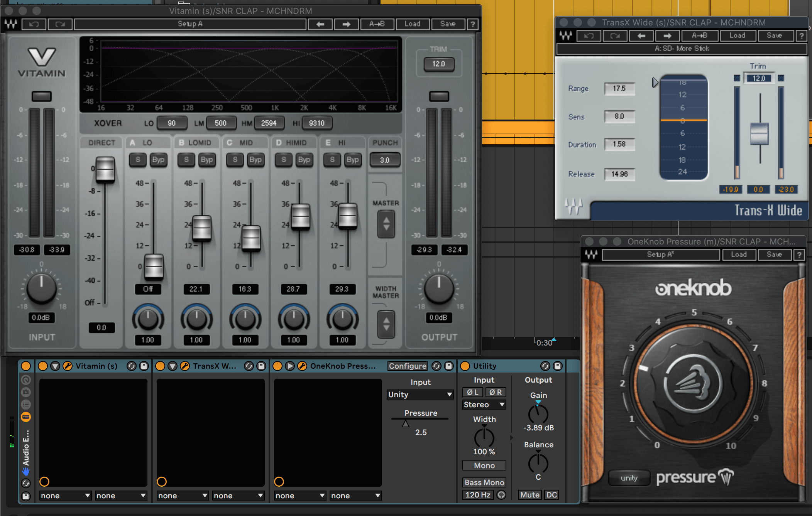Click A→B copy in Vitamin toolbar

[x=377, y=24]
